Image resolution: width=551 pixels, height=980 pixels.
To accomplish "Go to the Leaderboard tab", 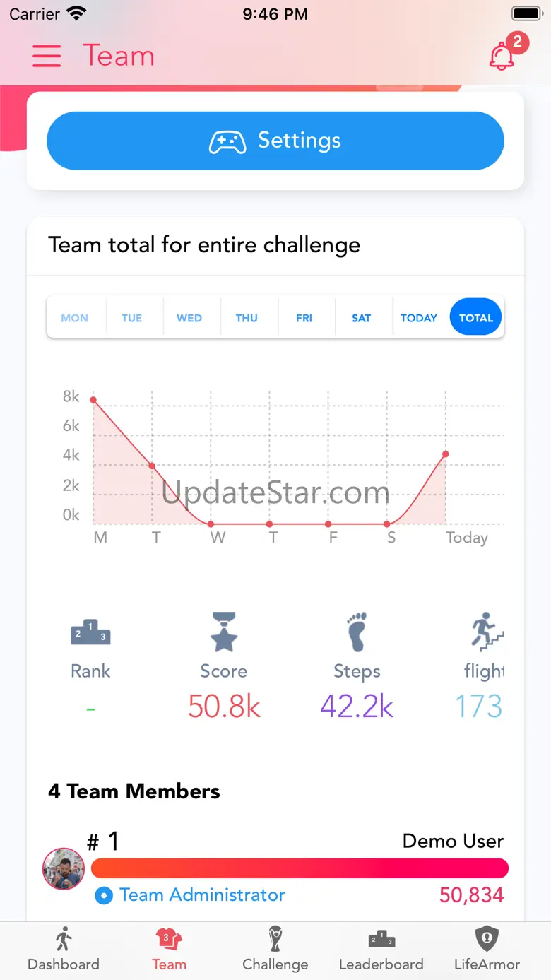I will click(x=381, y=950).
